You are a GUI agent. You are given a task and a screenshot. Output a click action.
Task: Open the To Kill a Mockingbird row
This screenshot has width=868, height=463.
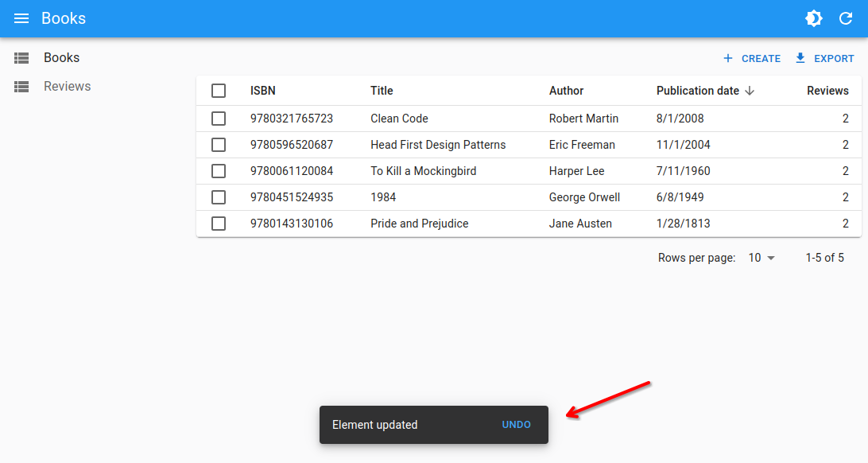pos(423,171)
